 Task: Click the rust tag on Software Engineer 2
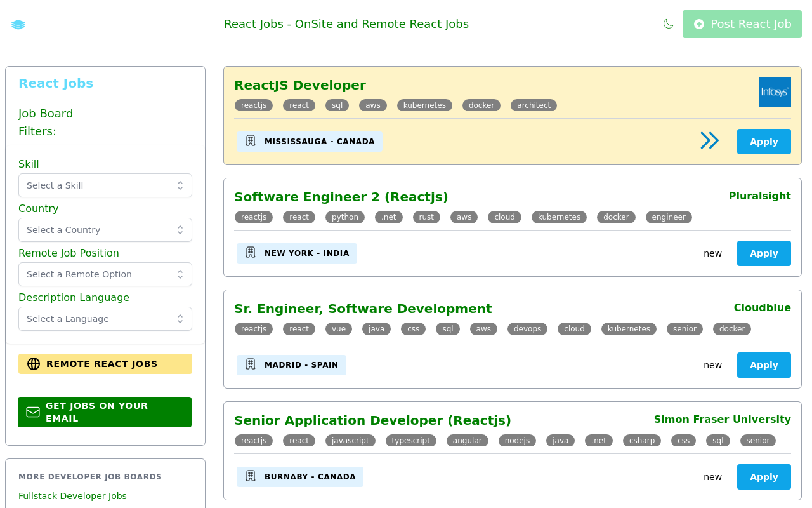coord(426,217)
